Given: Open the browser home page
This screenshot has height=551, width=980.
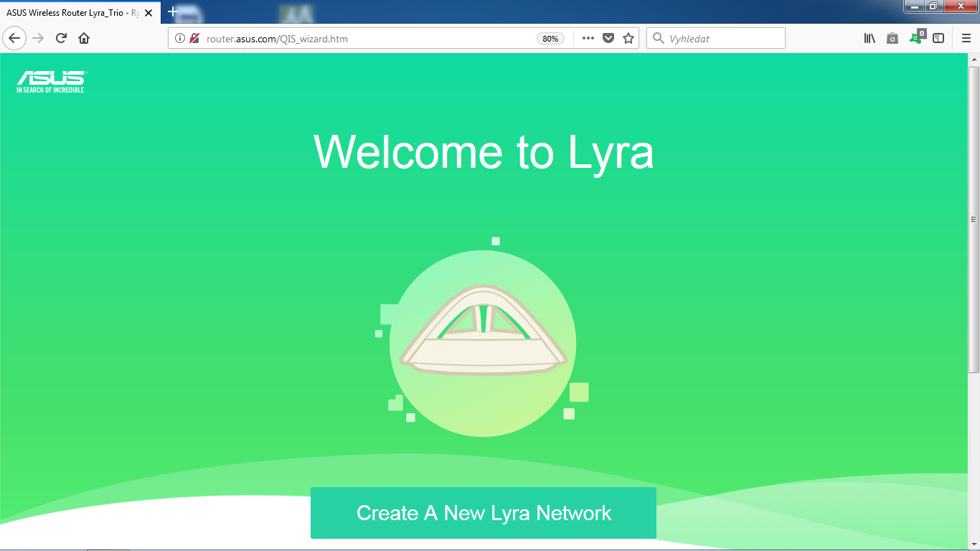Looking at the screenshot, I should pos(84,38).
